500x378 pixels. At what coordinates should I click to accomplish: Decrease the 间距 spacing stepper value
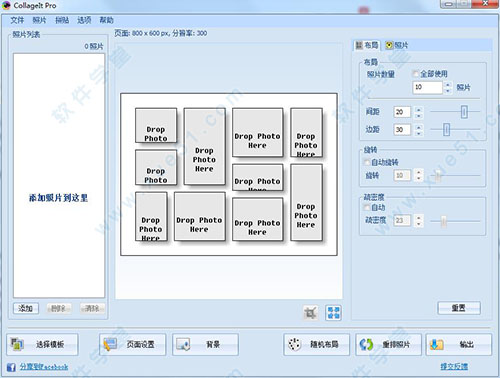(x=419, y=115)
